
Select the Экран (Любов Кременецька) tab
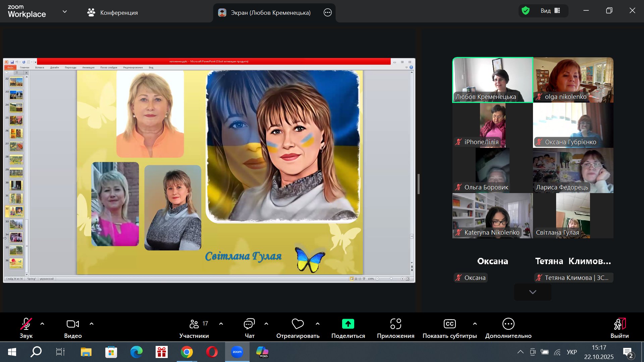[265, 13]
